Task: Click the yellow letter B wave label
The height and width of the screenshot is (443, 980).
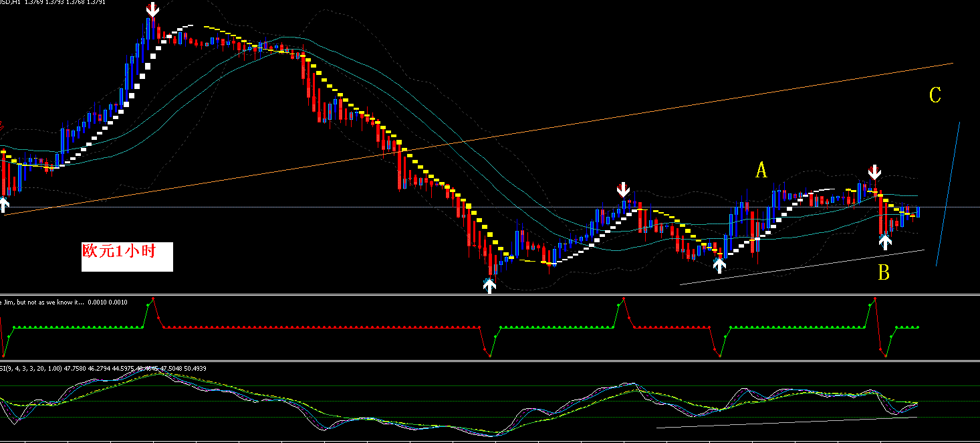Action: (884, 272)
